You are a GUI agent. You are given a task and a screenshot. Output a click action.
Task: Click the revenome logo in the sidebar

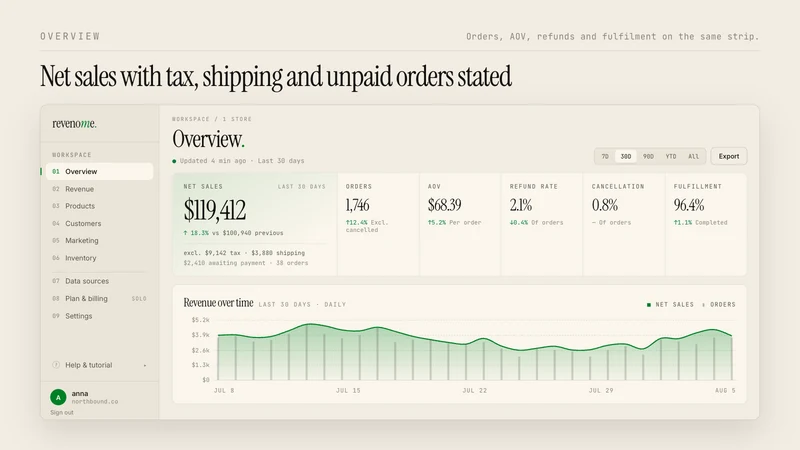(74, 123)
